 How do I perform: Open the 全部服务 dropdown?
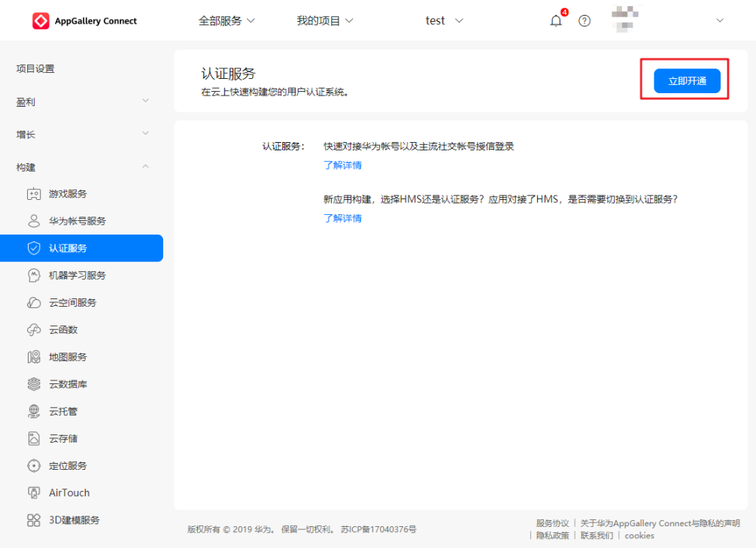[226, 21]
